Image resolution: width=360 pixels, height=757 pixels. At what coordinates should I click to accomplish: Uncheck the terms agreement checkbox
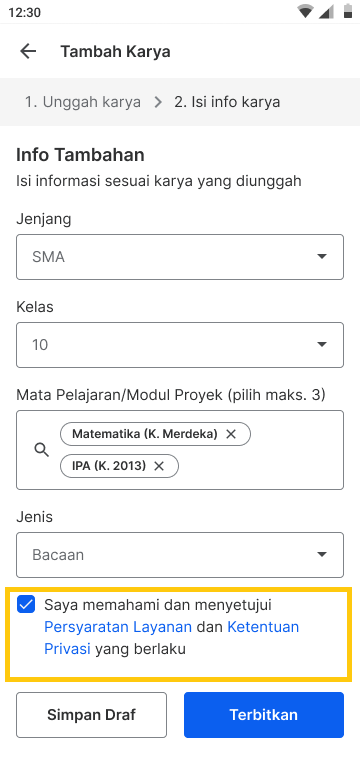[26, 604]
